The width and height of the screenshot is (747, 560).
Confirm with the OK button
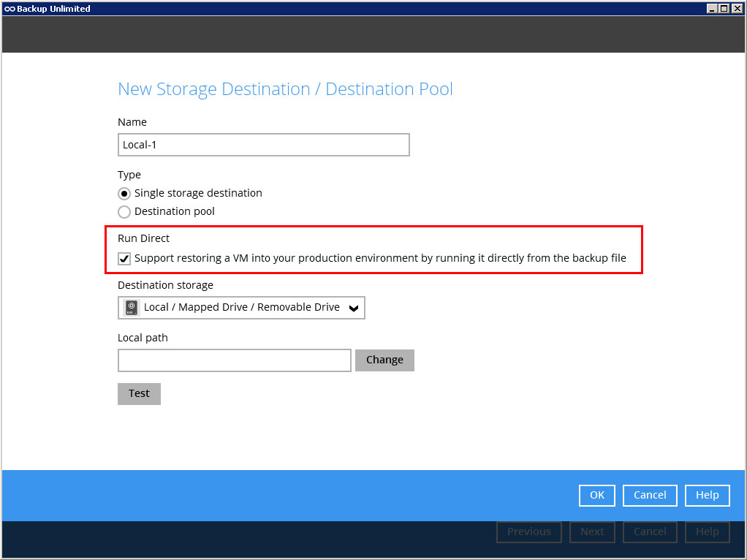coord(597,496)
